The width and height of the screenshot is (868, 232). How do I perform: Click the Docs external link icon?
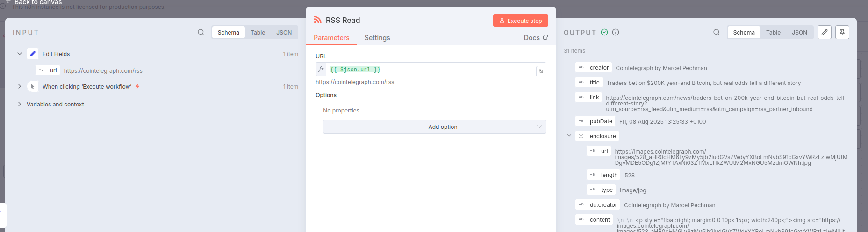pyautogui.click(x=545, y=37)
